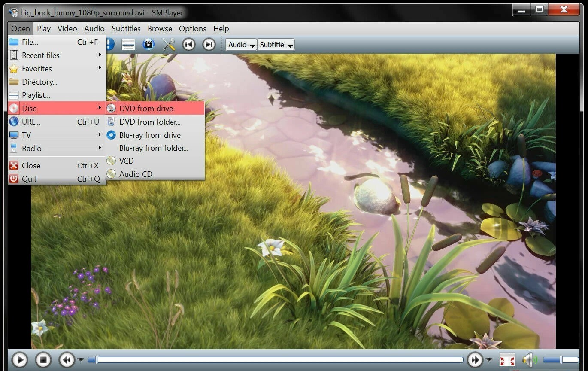Open the Browse menu
Image resolution: width=588 pixels, height=371 pixels.
(160, 29)
